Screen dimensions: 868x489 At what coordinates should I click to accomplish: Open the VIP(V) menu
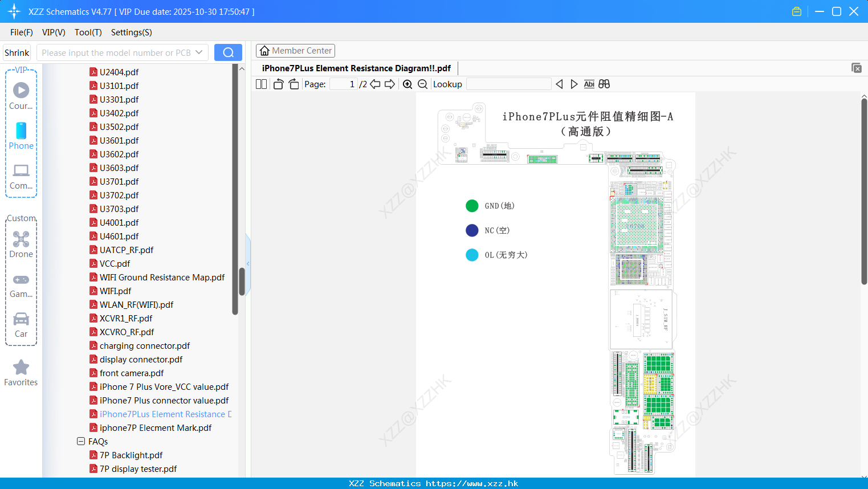pyautogui.click(x=54, y=32)
